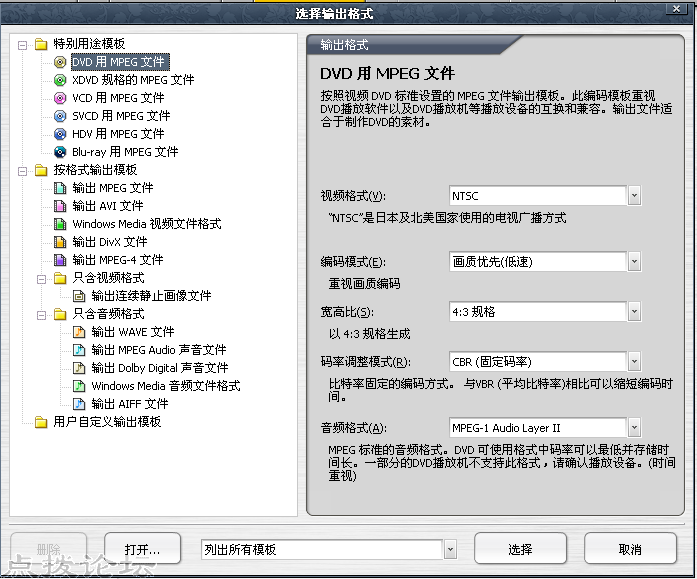The image size is (697, 579).
Task: Click the 用户自定义输出模板 folder icon
Action: coord(41,422)
